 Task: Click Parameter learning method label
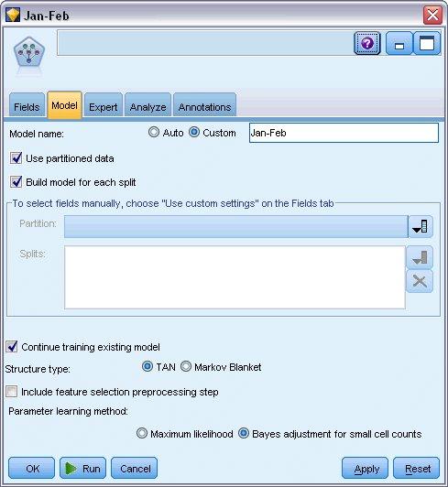(68, 411)
